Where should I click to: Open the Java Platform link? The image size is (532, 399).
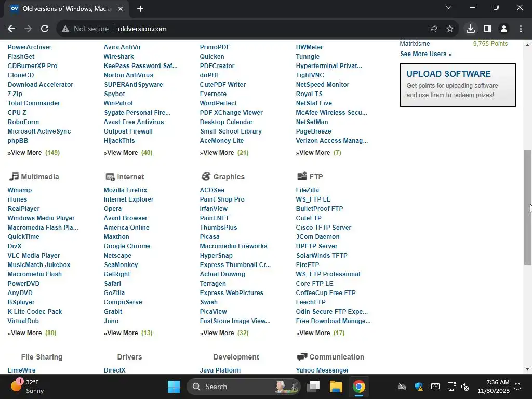point(220,370)
